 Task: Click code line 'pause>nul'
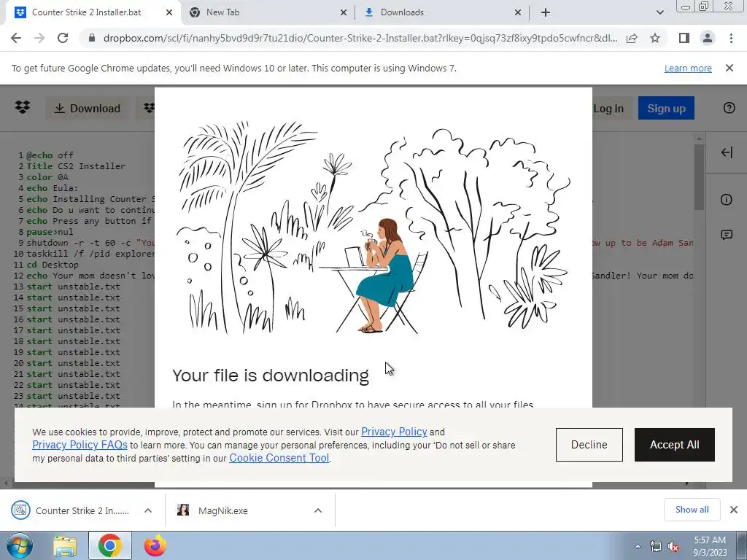pyautogui.click(x=50, y=232)
